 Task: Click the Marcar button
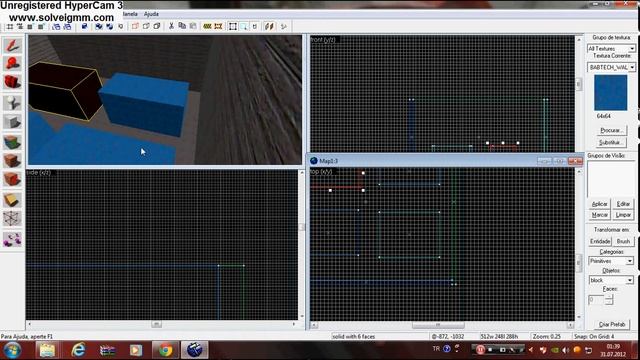coord(600,215)
